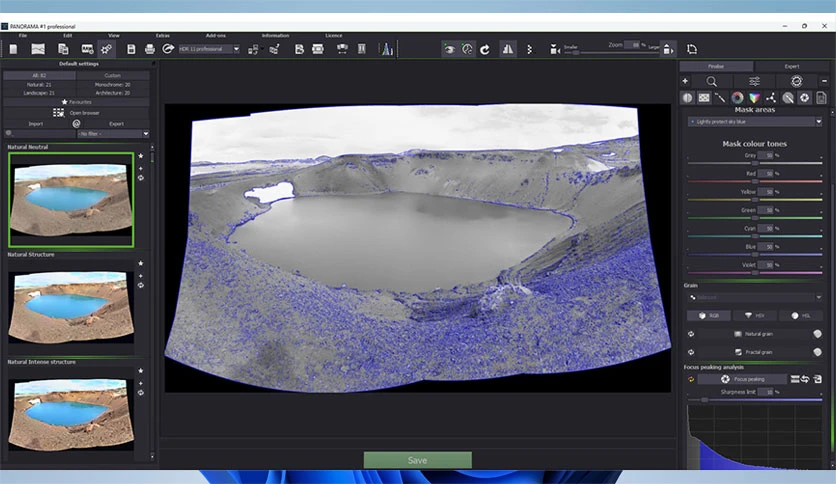836x484 pixels.
Task: Click the Open browser button
Action: coord(76,113)
